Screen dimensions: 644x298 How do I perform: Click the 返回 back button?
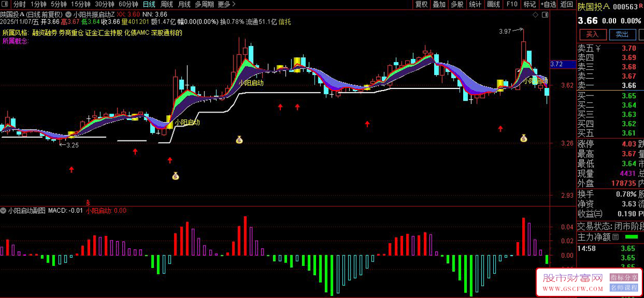[566, 4]
